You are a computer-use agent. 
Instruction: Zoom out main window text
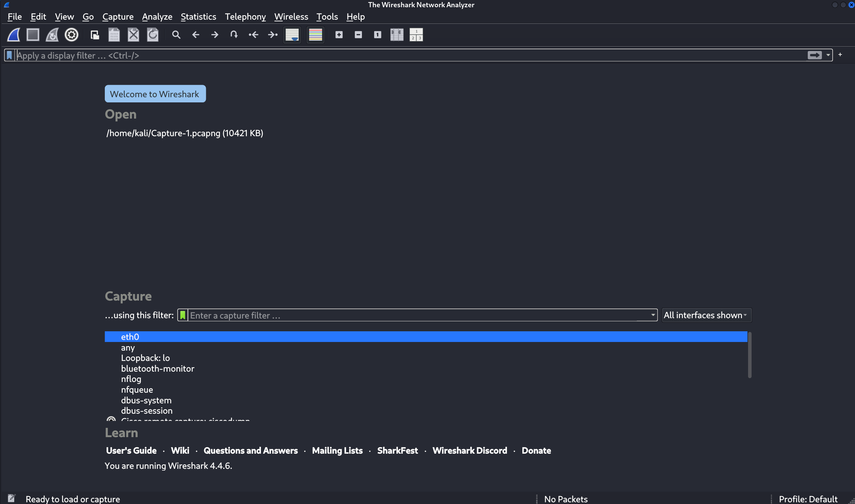(358, 35)
